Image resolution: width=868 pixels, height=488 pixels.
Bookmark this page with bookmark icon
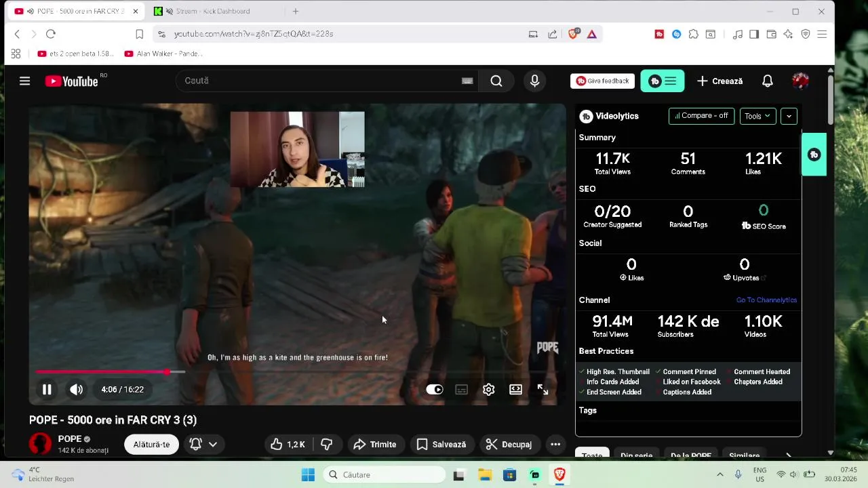click(139, 34)
